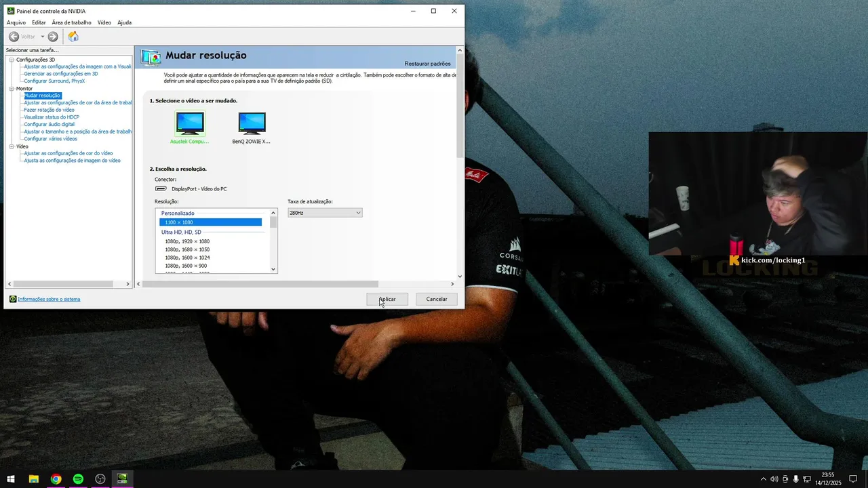
Task: Click the resolution list vertical scrollbar thumb
Action: coord(273,222)
